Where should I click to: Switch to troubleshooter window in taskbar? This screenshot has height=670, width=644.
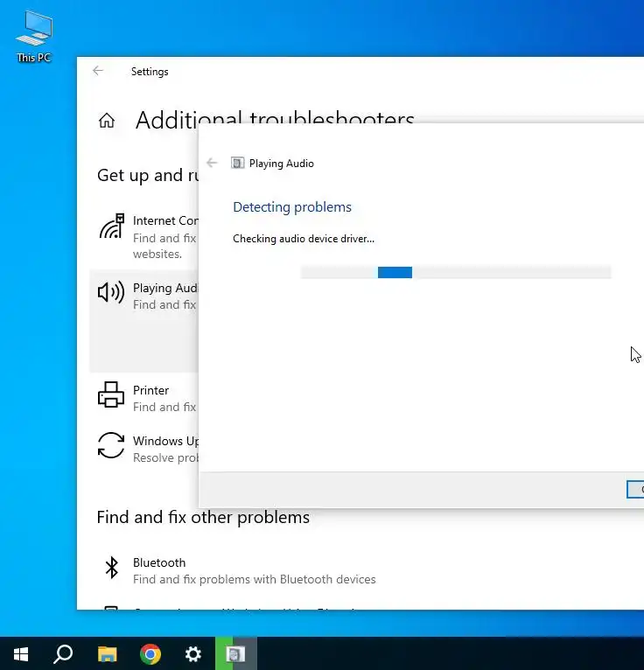236,653
